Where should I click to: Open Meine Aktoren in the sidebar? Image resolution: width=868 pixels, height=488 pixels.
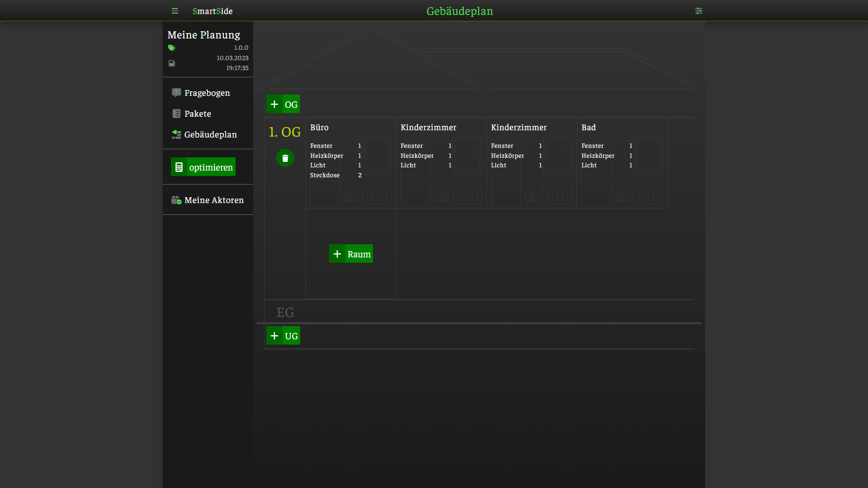coord(208,200)
